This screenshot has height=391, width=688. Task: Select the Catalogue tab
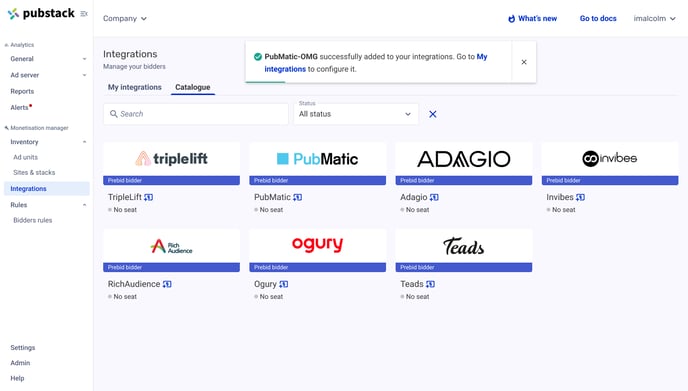pyautogui.click(x=193, y=87)
